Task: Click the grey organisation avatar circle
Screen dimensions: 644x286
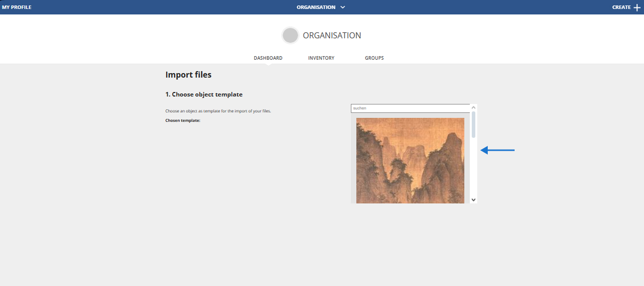Action: [x=290, y=36]
